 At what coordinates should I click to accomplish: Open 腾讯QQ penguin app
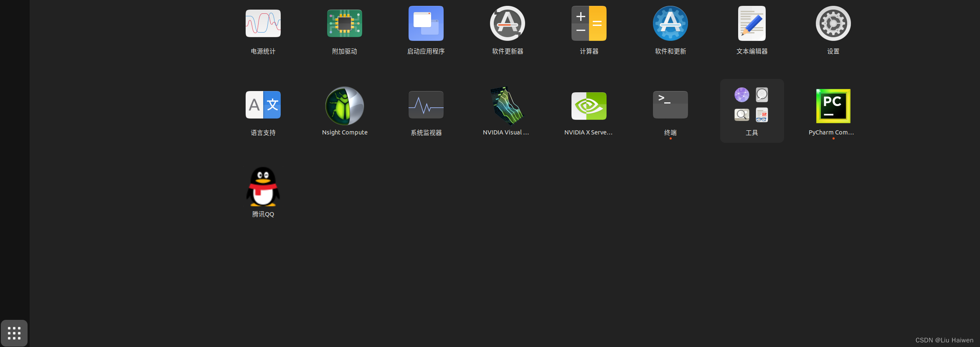[263, 187]
